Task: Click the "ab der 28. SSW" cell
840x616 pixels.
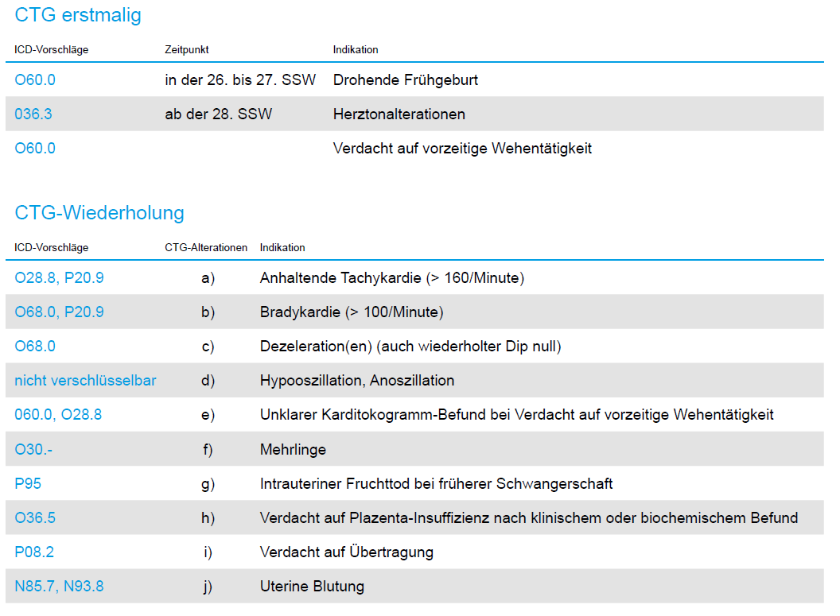Action: [x=218, y=114]
